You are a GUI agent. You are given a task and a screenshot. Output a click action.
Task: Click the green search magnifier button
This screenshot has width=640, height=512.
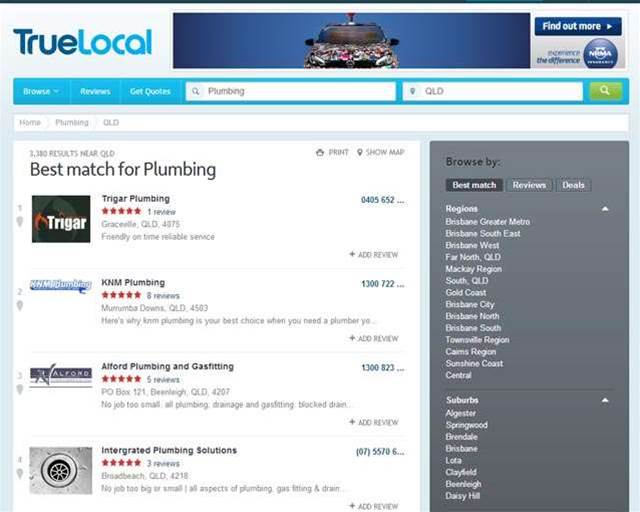point(605,91)
